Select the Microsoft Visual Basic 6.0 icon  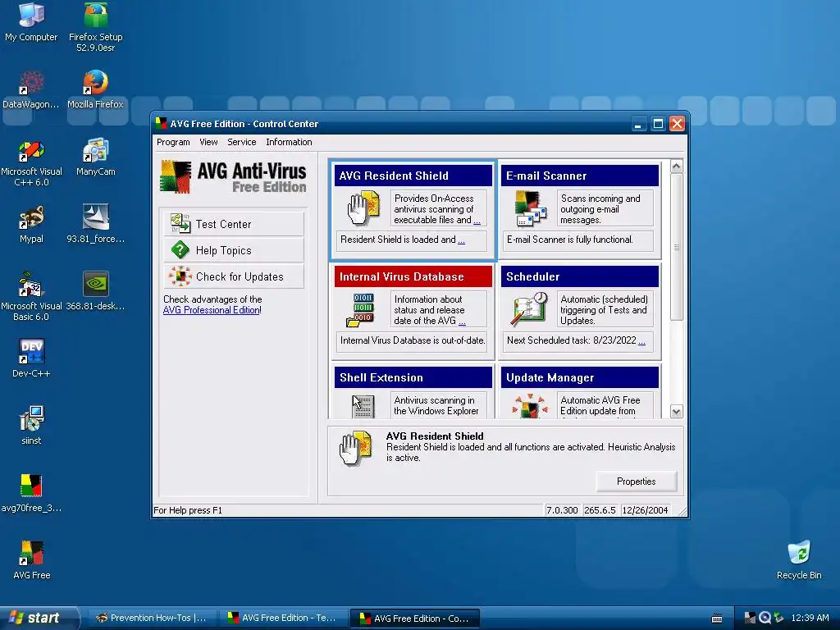31,297
